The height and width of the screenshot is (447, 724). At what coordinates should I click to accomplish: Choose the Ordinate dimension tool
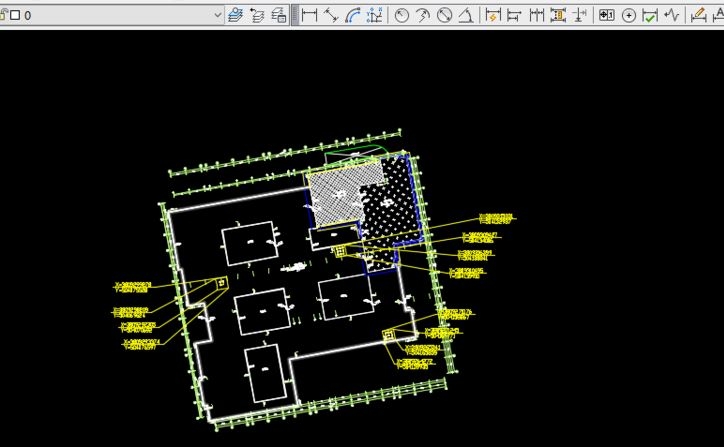[374, 15]
